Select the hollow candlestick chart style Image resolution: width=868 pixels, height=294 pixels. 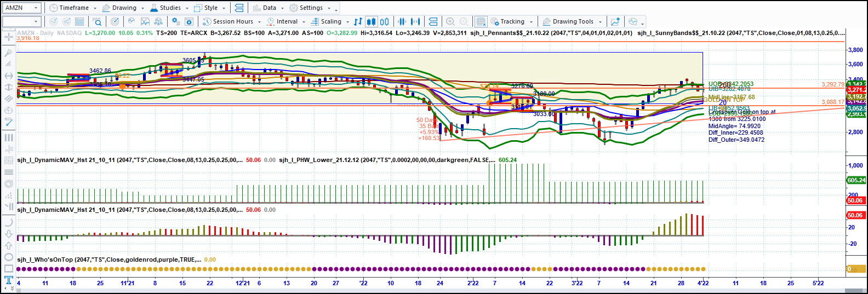385,21
